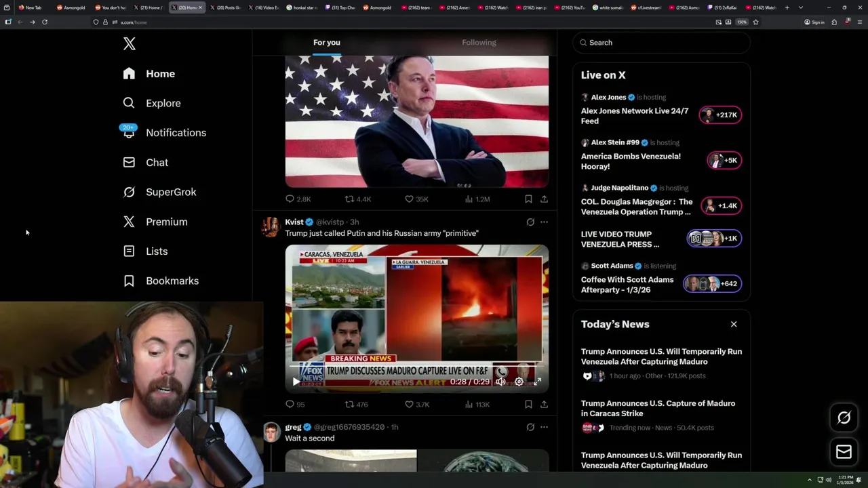Open more options on Kvist's post

tap(544, 222)
